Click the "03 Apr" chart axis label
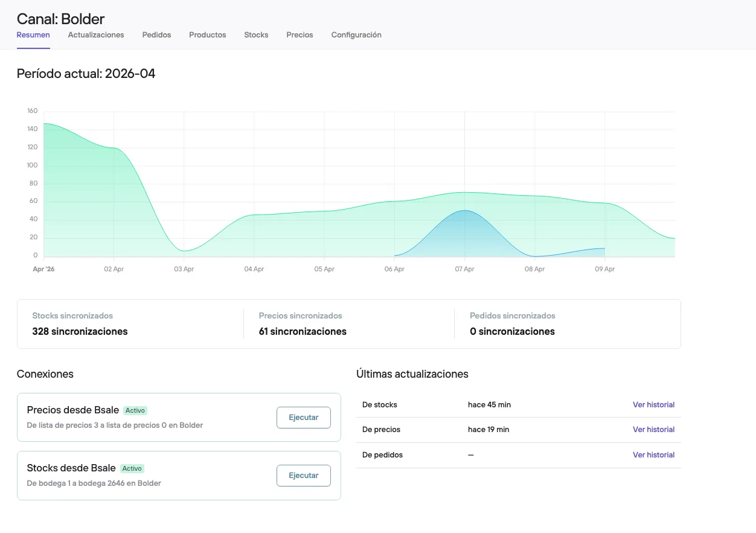Image resolution: width=756 pixels, height=533 pixels. [x=184, y=270]
